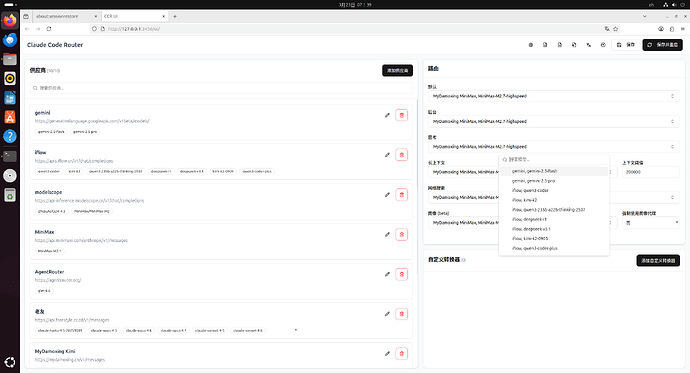
Task: Click the MiniMax-M2.1 model tag
Action: [49, 251]
